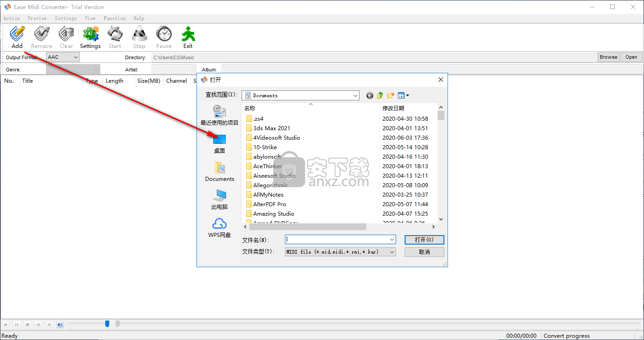Open the Action menu

pyautogui.click(x=12, y=18)
